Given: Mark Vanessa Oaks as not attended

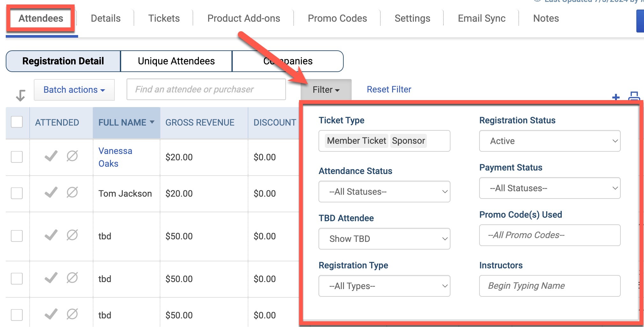Looking at the screenshot, I should [x=72, y=156].
